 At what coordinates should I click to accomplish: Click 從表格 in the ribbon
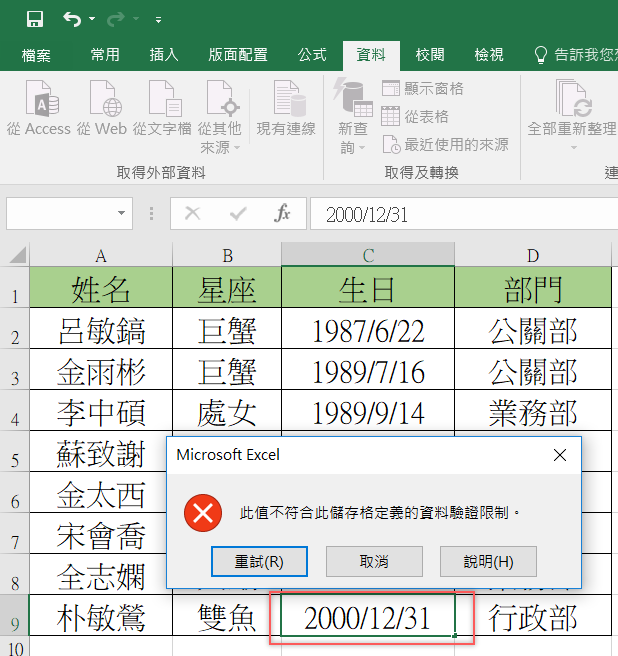coord(415,116)
